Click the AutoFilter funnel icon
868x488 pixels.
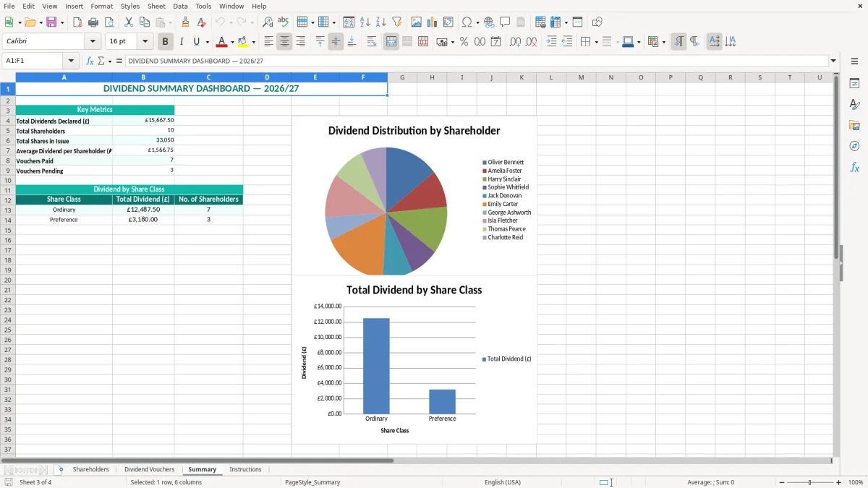[x=397, y=22]
